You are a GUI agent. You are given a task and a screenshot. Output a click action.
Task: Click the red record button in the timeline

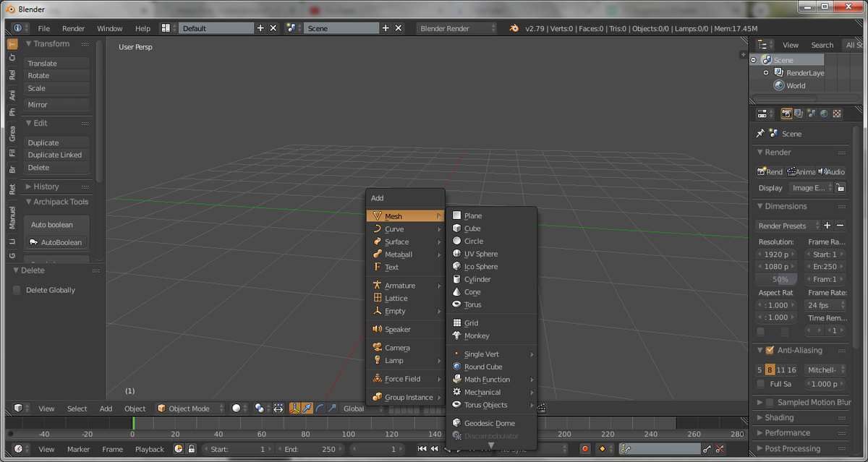584,449
